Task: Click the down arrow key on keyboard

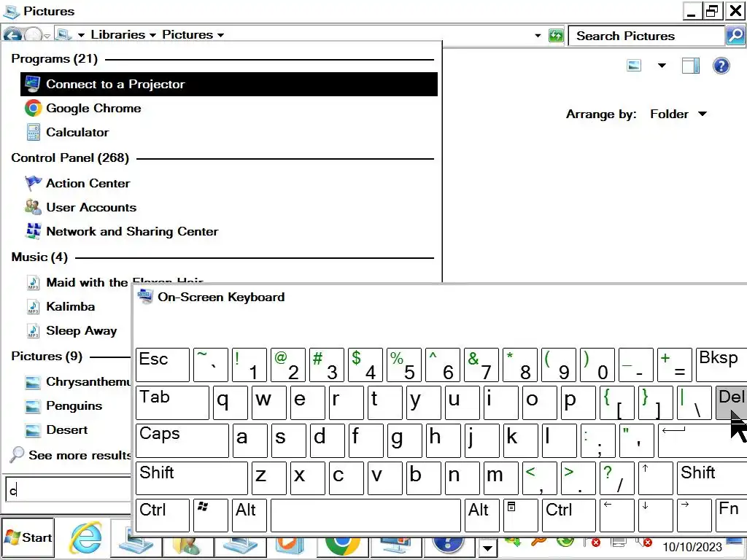Action: [656, 516]
